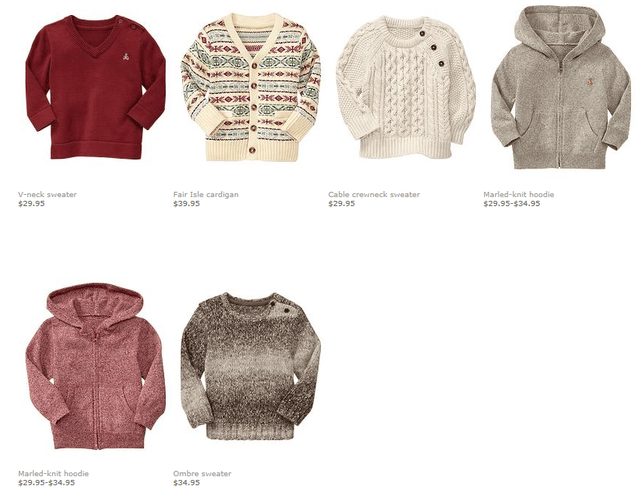The width and height of the screenshot is (640, 495).
Task: Click the Ombre sweater product title
Action: pos(202,474)
